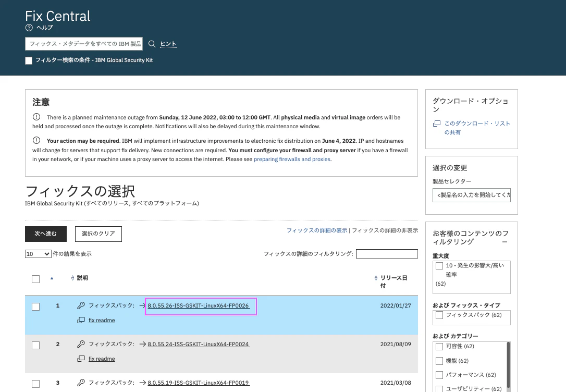
Task: Open the ヘルプ link
Action: (45, 28)
